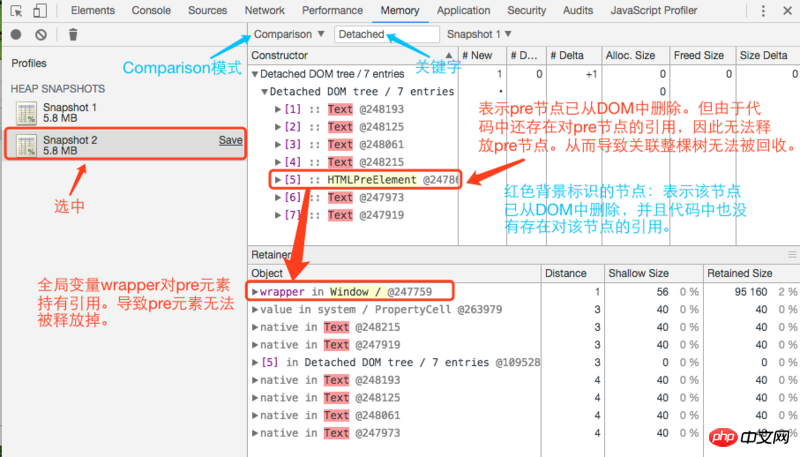The width and height of the screenshot is (800, 457).
Task: Activate the inspect element cursor icon
Action: coord(16,11)
